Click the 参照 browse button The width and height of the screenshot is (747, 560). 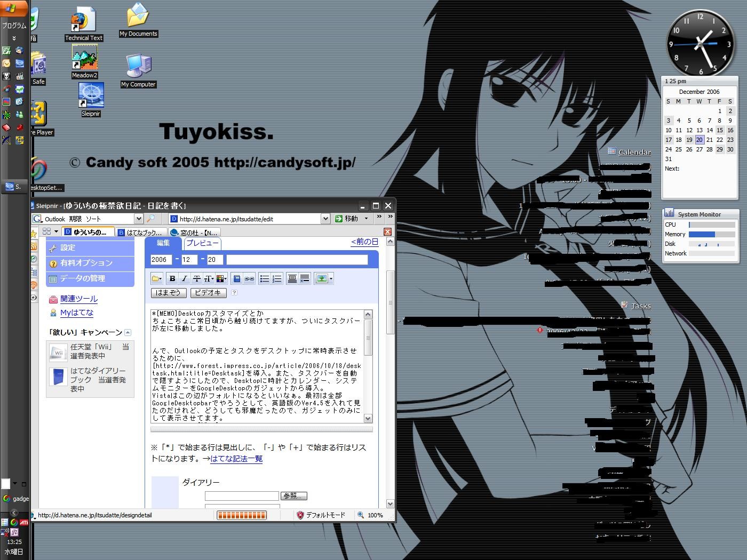[294, 496]
